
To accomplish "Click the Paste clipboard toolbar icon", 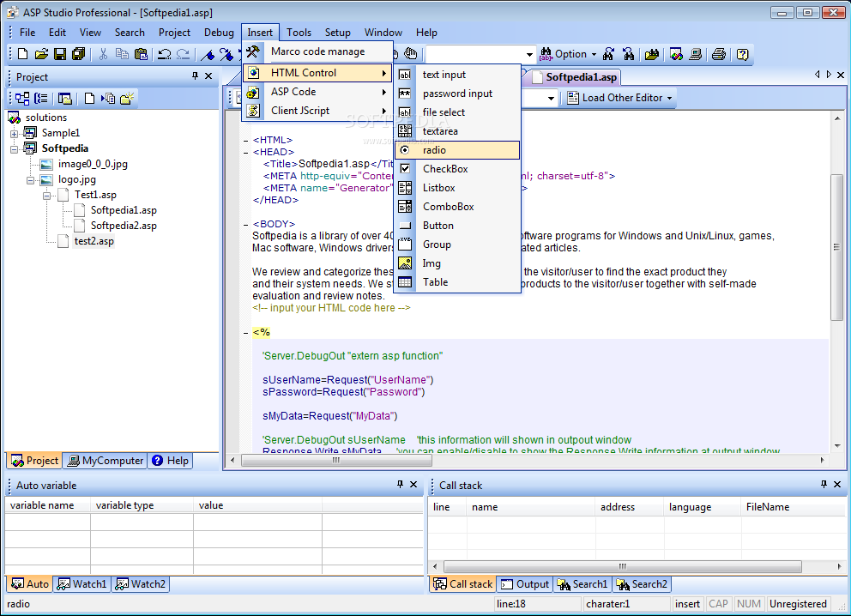I will pos(141,54).
